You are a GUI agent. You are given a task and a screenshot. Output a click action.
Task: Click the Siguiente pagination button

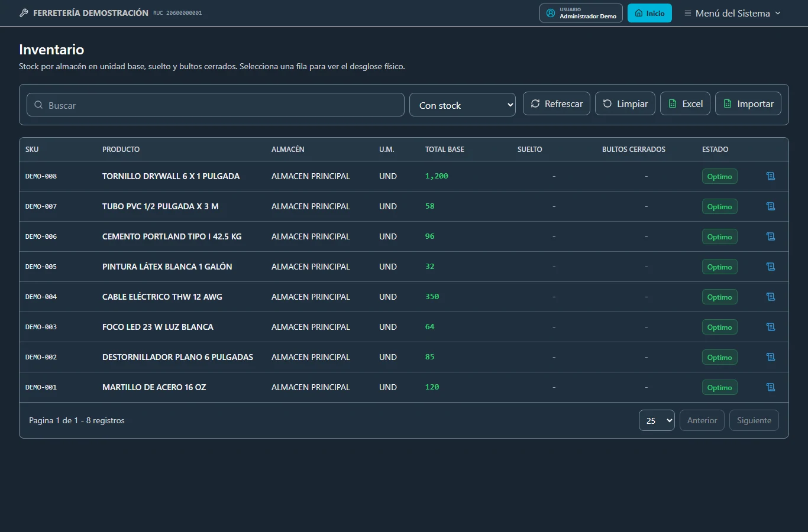[754, 420]
